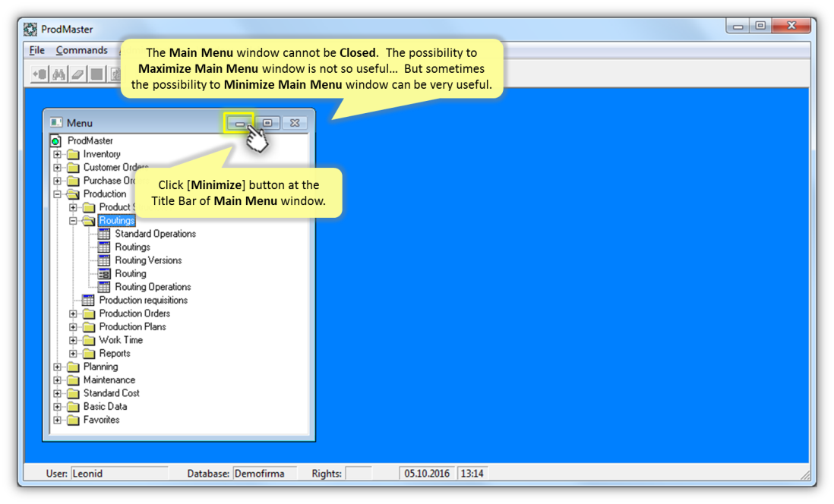
Task: Expand the Maintenance folder
Action: coord(58,380)
